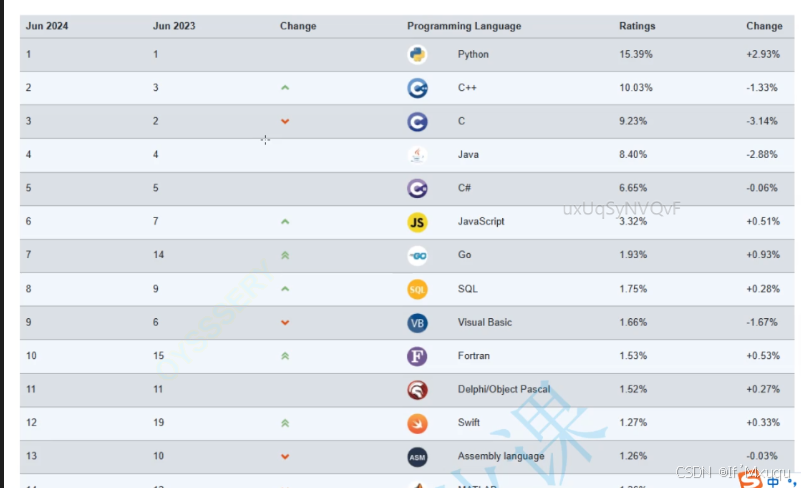Click the Java logo icon

pos(417,155)
